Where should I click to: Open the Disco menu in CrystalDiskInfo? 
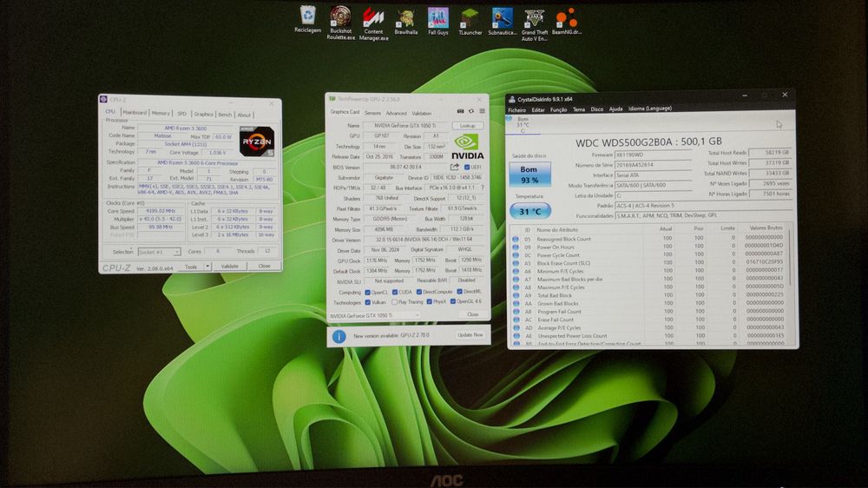pyautogui.click(x=597, y=109)
